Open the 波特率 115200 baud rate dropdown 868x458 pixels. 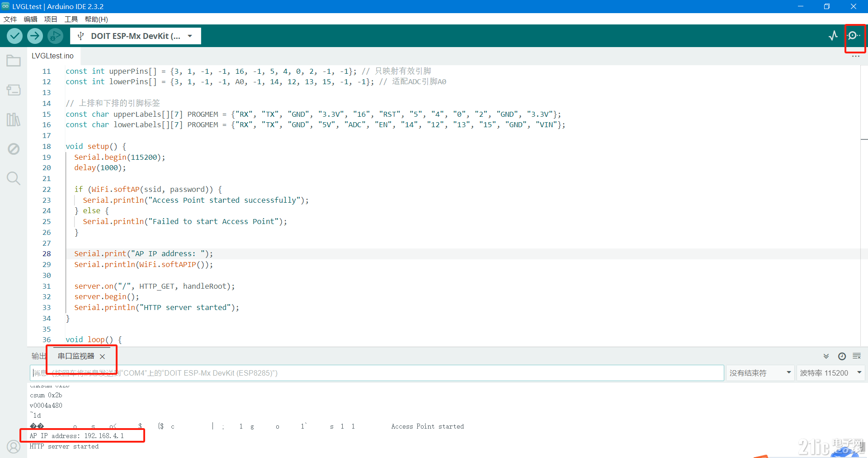tap(830, 373)
